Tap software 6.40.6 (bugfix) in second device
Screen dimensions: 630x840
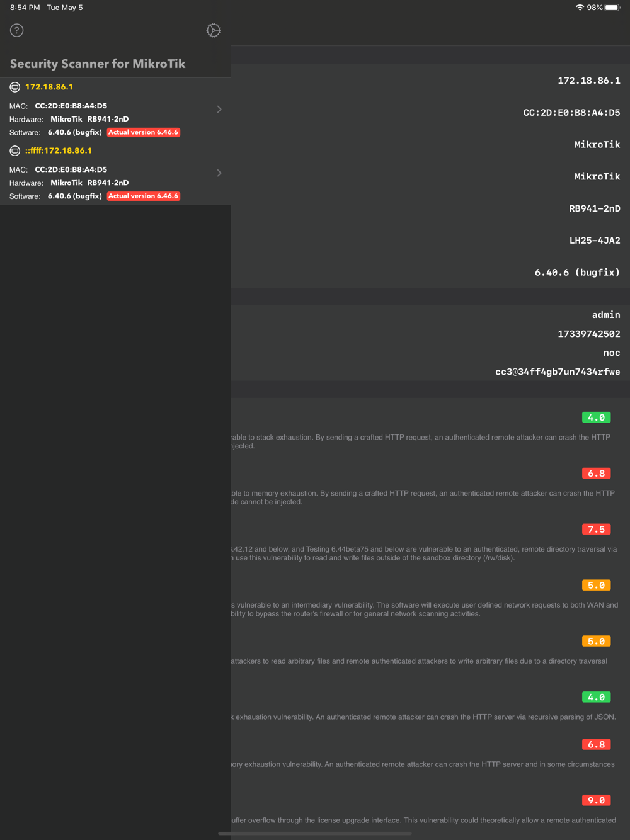tap(75, 196)
